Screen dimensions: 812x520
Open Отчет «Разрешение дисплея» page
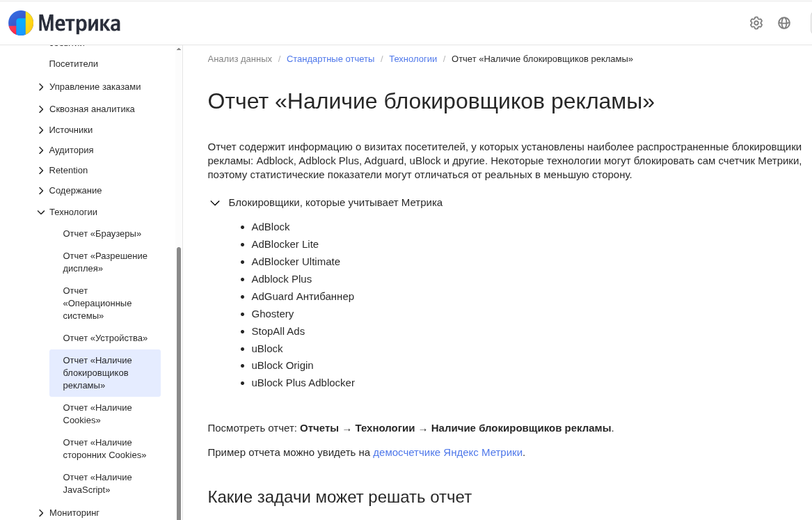(105, 262)
